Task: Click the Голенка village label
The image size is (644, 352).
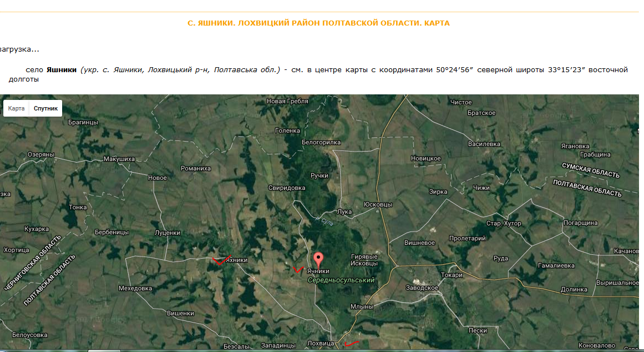Action: (x=287, y=131)
